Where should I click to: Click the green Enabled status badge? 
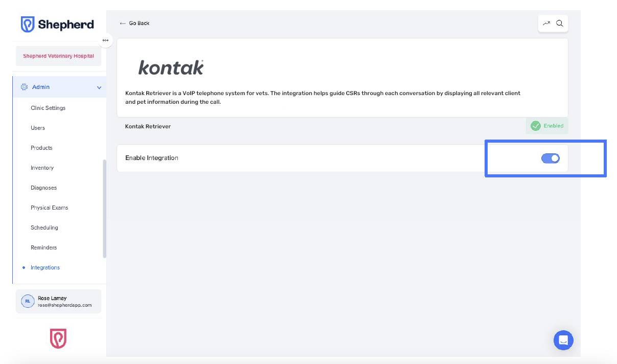(546, 126)
